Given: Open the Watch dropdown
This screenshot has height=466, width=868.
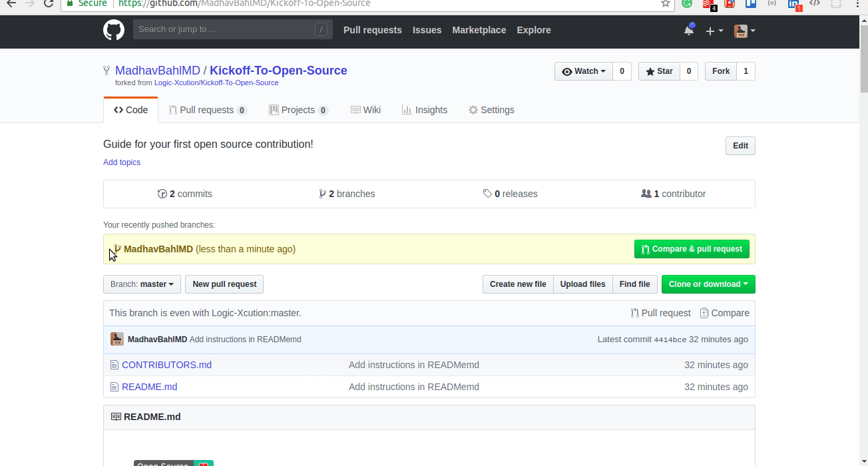Looking at the screenshot, I should pyautogui.click(x=584, y=71).
